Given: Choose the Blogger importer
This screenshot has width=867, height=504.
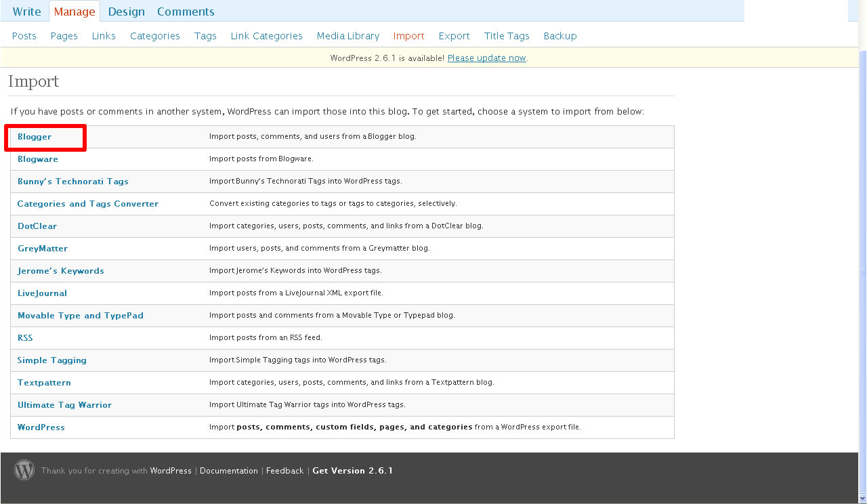Looking at the screenshot, I should click(35, 137).
